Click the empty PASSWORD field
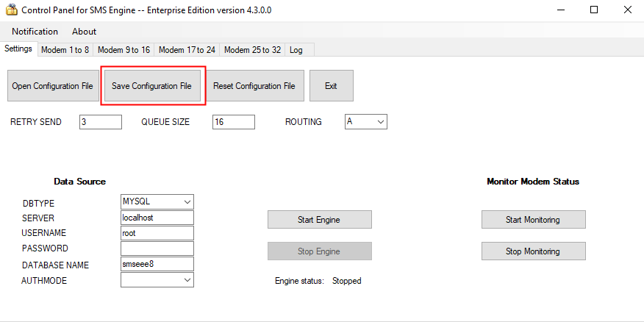The height and width of the screenshot is (322, 644). [157, 248]
